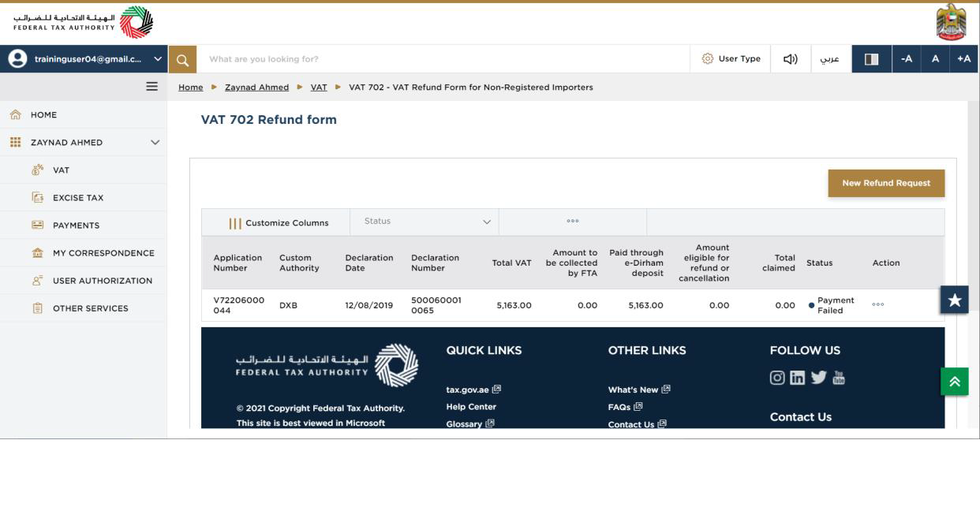Open the tax.gov.ae footer link
This screenshot has width=980, height=511.
coord(473,390)
